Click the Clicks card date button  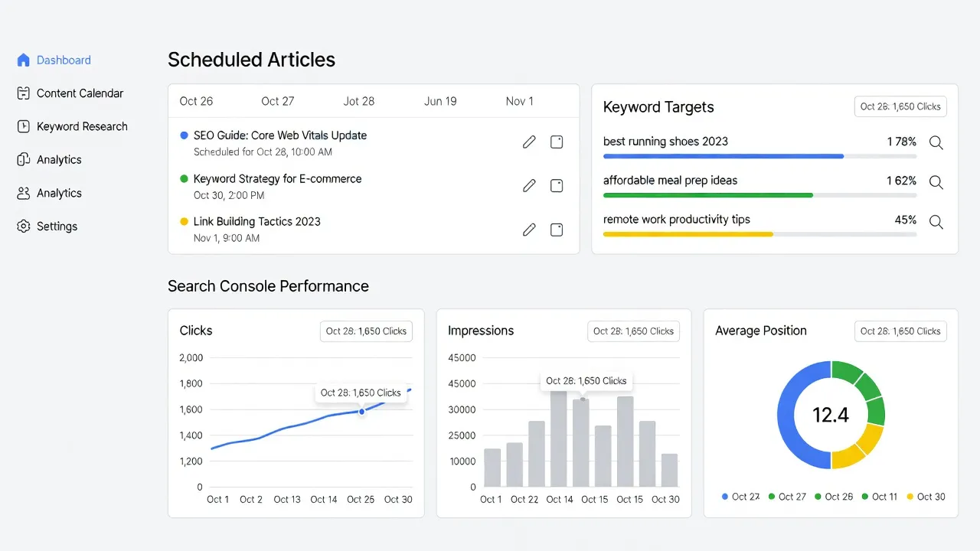366,331
